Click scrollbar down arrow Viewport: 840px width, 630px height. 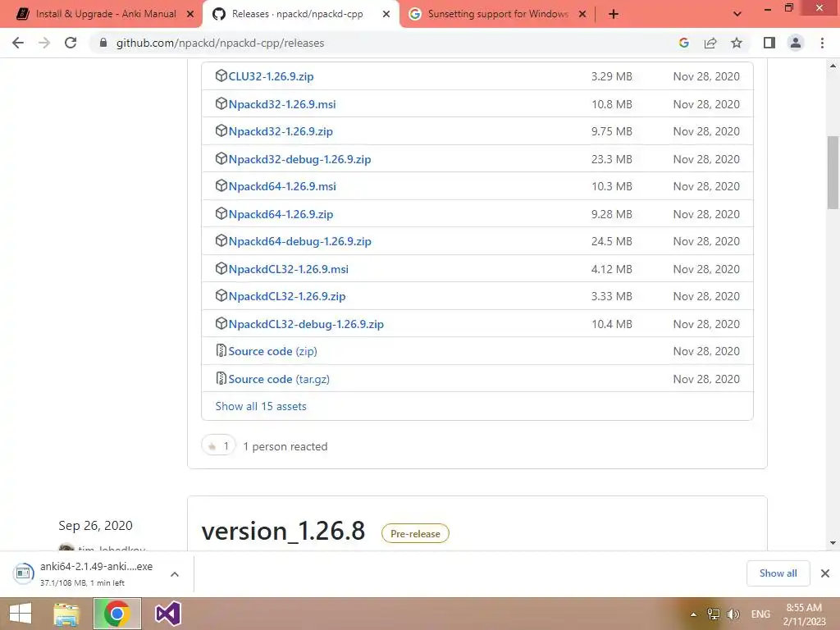[833, 543]
